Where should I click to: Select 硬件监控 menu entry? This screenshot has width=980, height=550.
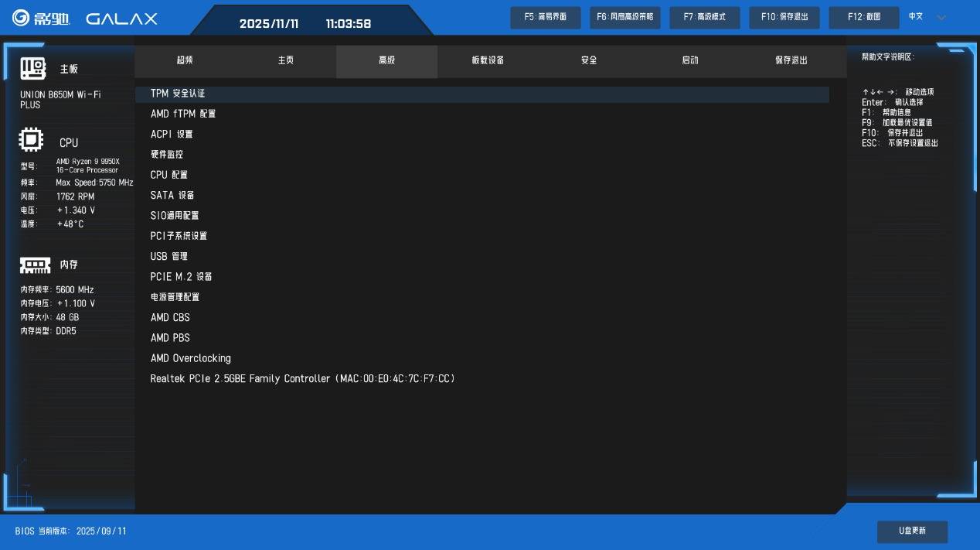pos(167,155)
